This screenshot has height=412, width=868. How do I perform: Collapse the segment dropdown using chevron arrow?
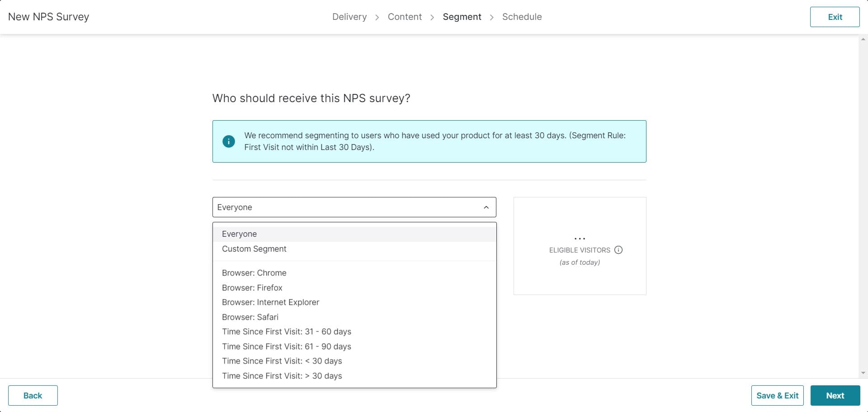click(x=486, y=207)
